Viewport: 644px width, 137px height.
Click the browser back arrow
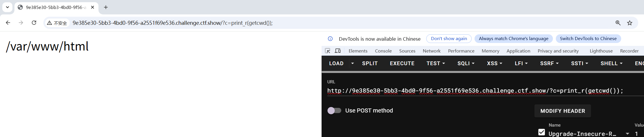[x=8, y=23]
